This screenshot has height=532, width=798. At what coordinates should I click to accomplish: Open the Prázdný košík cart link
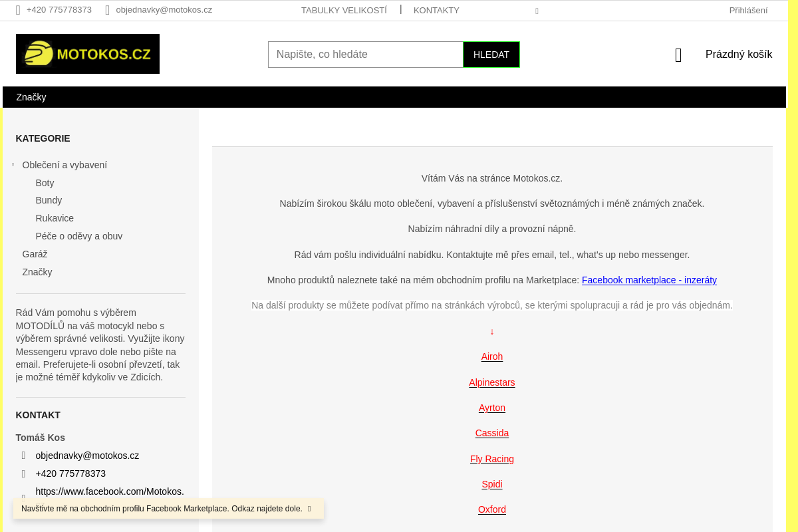[x=739, y=55]
